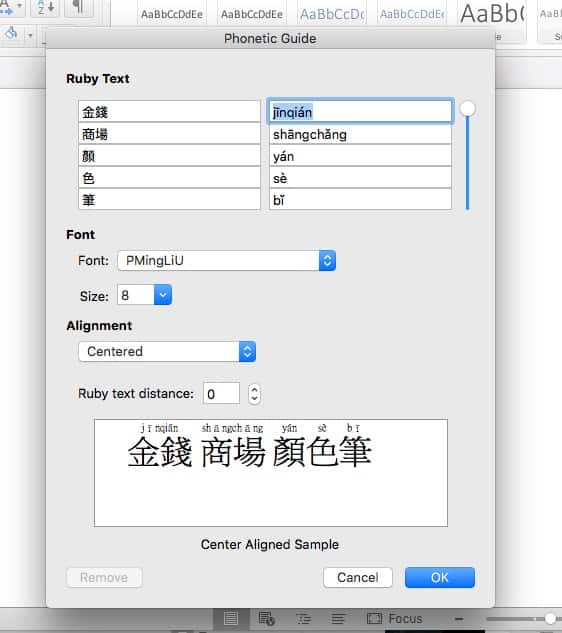Open the Font dropdown showing PMingLiU
The width and height of the screenshot is (562, 633).
pyautogui.click(x=226, y=261)
